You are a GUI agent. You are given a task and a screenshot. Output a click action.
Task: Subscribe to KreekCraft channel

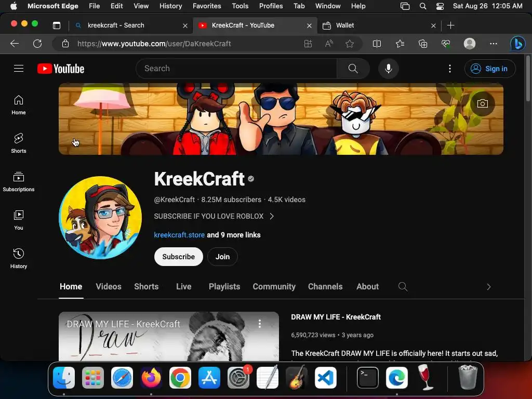179,257
